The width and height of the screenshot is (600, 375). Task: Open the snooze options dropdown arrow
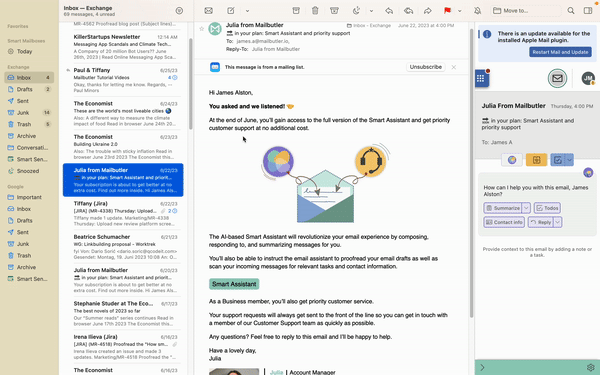click(371, 11)
